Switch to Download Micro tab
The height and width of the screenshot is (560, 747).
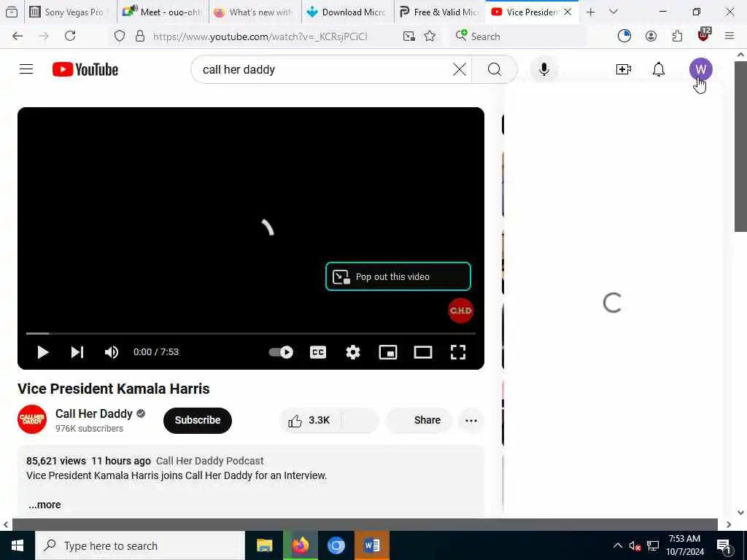point(348,12)
